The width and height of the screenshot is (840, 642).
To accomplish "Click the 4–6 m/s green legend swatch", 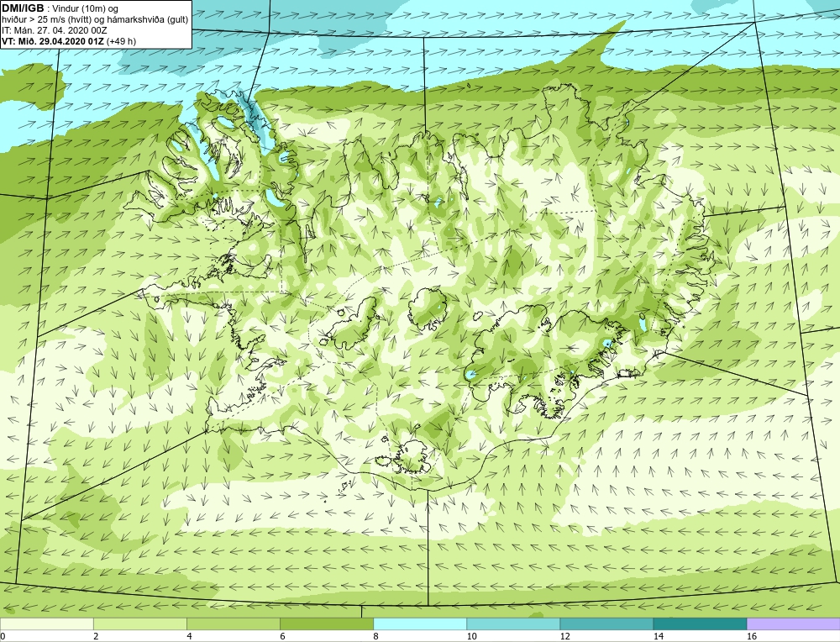I will 233,624.
